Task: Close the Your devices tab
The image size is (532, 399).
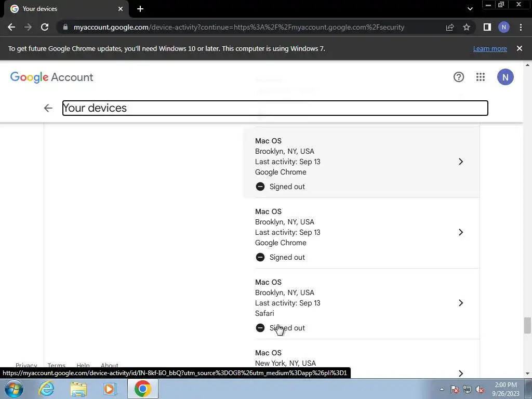Action: [x=121, y=9]
